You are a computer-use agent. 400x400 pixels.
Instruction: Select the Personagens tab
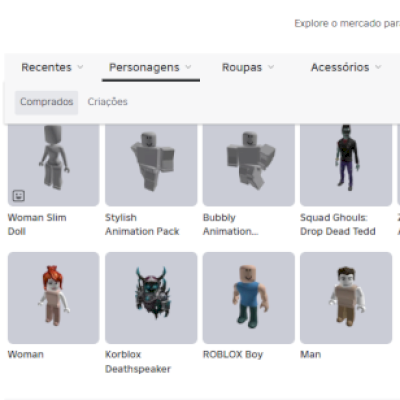tap(144, 67)
